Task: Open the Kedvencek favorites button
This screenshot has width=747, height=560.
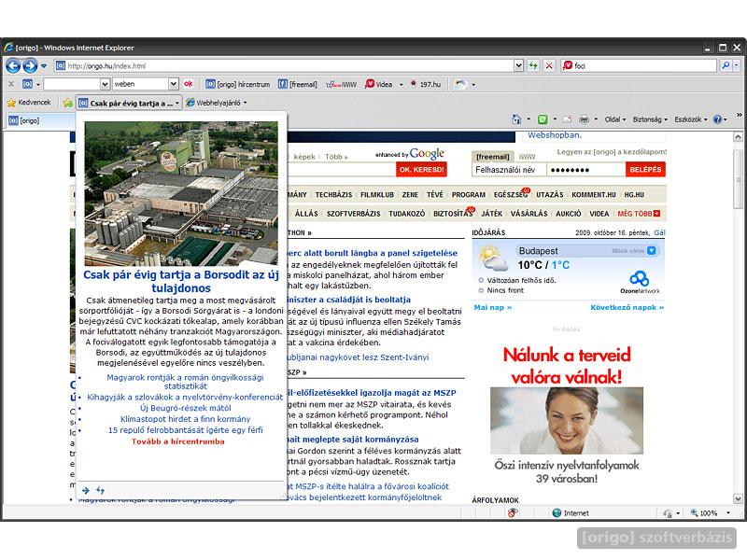Action: (29, 103)
